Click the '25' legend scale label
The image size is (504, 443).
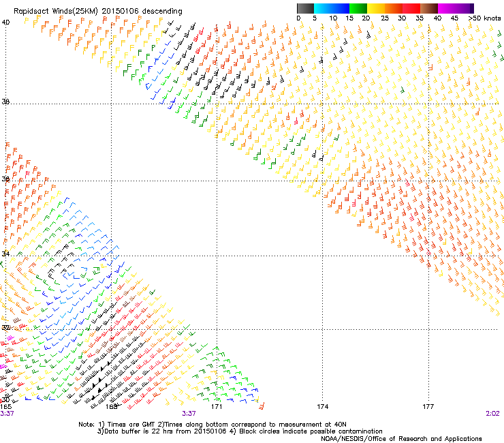385,18
